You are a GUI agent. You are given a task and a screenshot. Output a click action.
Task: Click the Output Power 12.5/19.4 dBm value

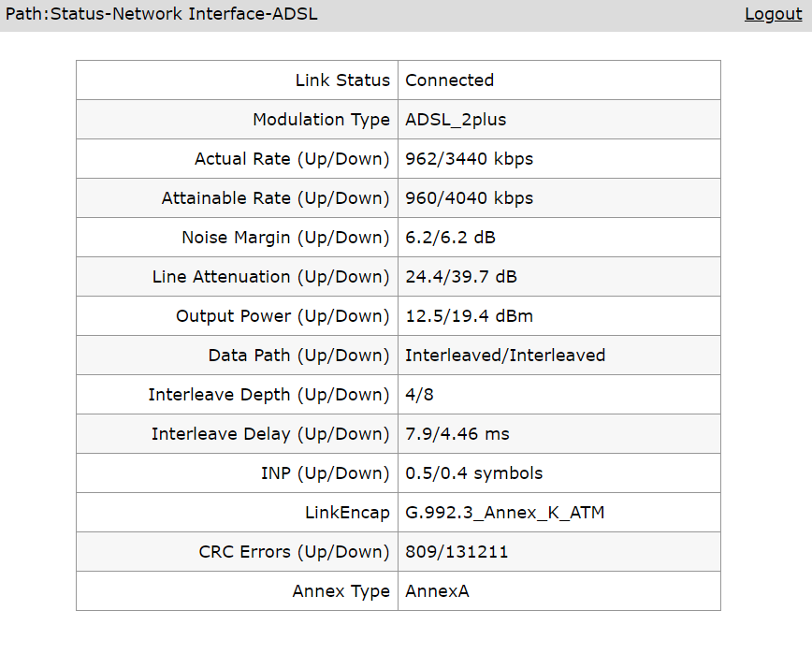[469, 316]
